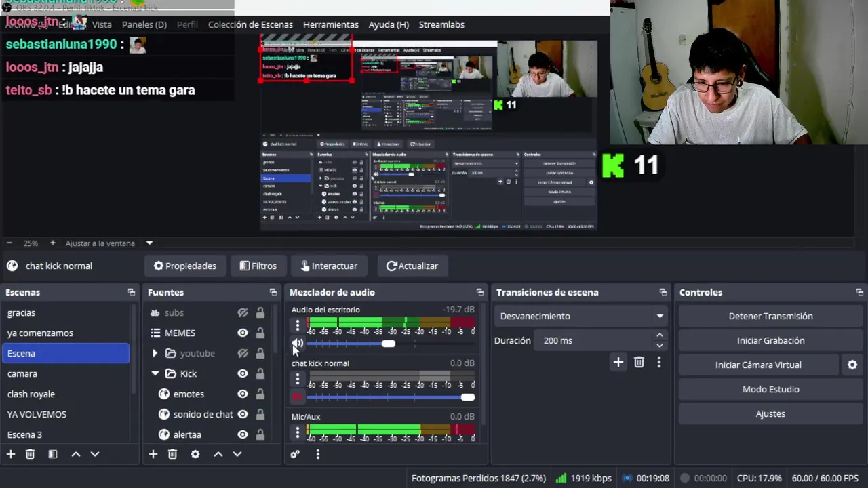Viewport: 868px width, 488px height.
Task: Open the Paneles (D) menu
Action: (x=144, y=24)
